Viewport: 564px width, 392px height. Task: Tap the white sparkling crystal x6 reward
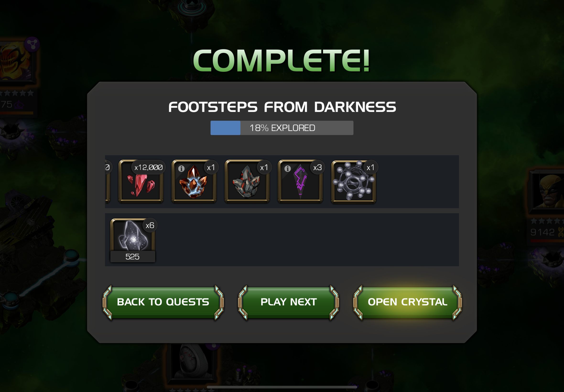pyautogui.click(x=133, y=240)
